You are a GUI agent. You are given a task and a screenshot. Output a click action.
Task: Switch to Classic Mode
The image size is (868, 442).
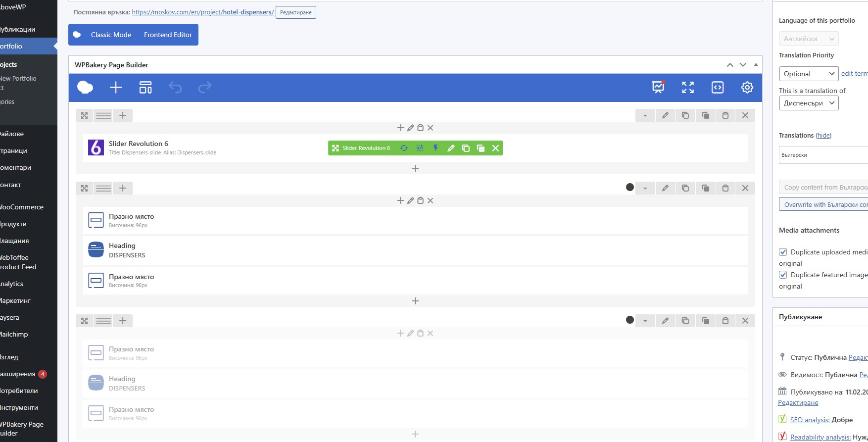[111, 35]
